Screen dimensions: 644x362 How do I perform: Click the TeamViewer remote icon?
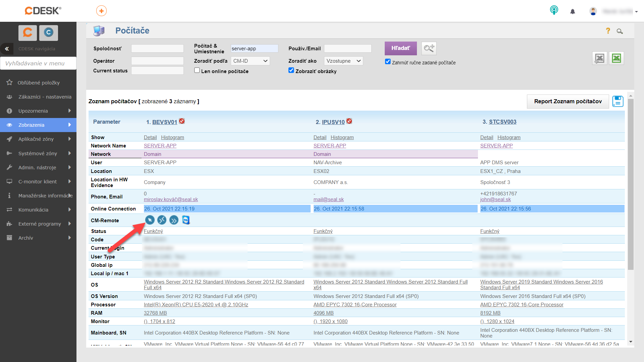click(x=186, y=220)
